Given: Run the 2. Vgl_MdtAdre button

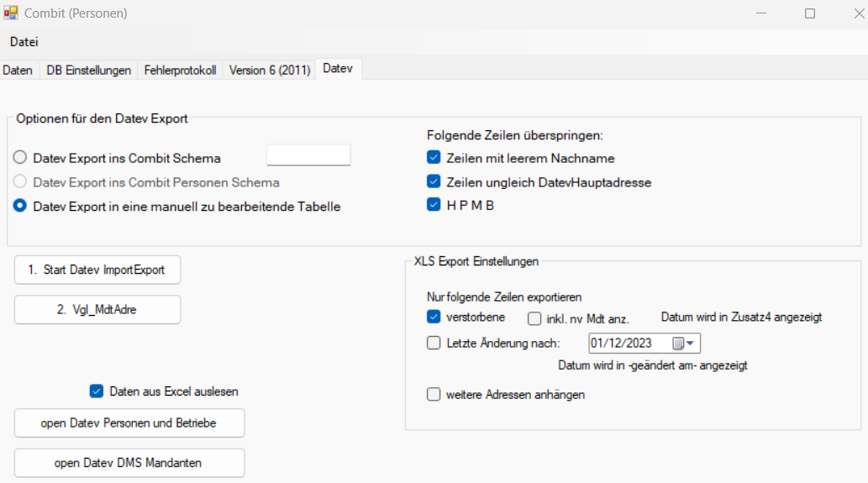Looking at the screenshot, I should coord(97,310).
